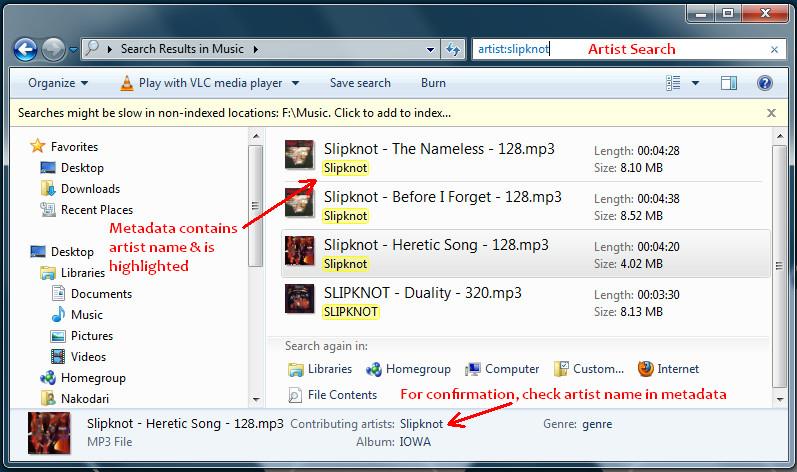
Task: Click navigation pane scroll down arrow
Action: point(256,400)
